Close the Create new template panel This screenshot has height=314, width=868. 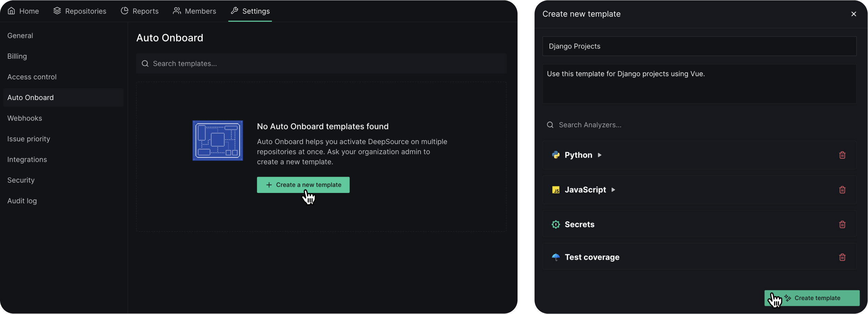pyautogui.click(x=853, y=14)
